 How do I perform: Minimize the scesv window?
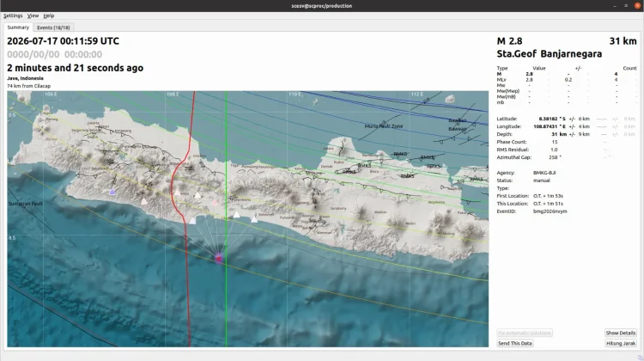[x=615, y=6]
